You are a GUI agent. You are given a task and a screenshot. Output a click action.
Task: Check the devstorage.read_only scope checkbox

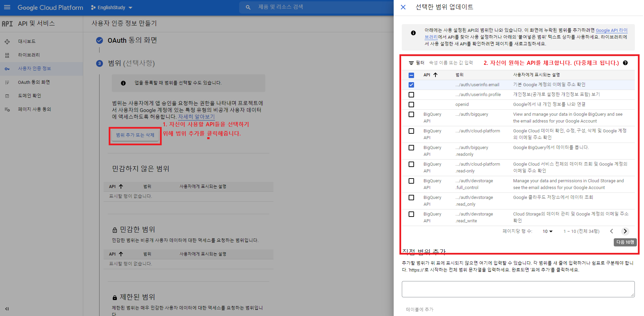click(411, 198)
